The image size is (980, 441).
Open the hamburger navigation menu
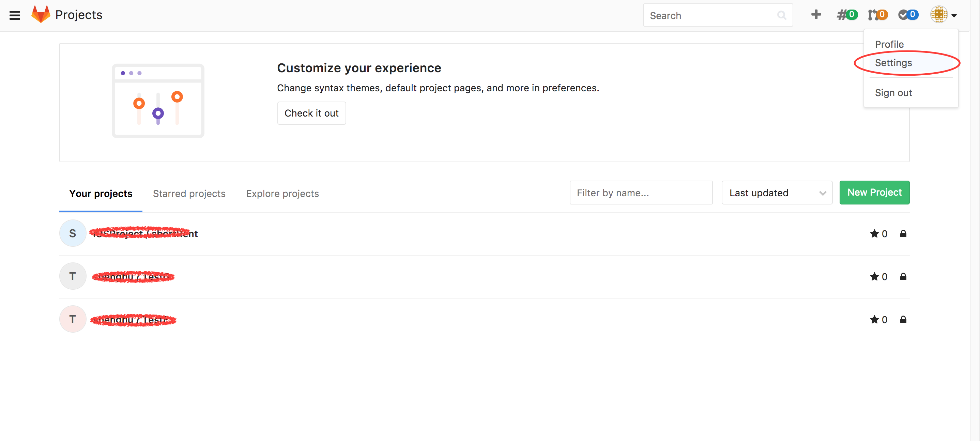tap(14, 15)
